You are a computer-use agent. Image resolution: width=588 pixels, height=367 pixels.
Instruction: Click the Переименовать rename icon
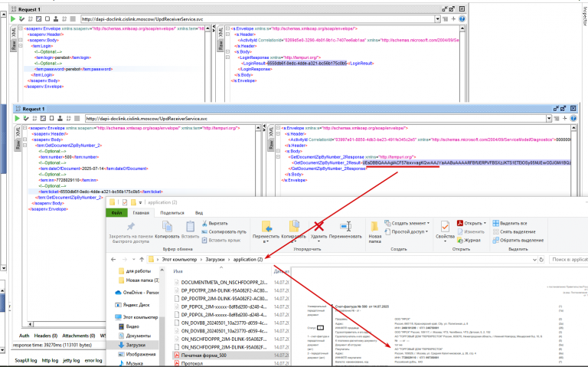click(345, 226)
